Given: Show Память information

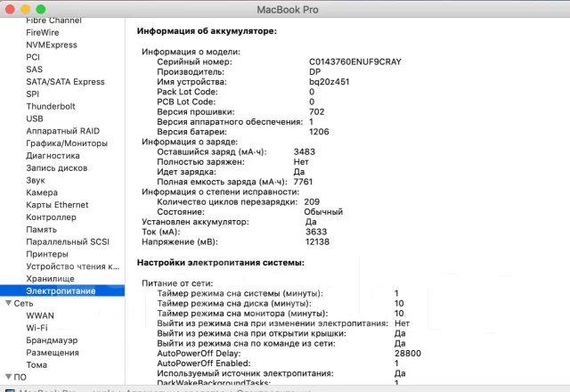Looking at the screenshot, I should [x=42, y=230].
